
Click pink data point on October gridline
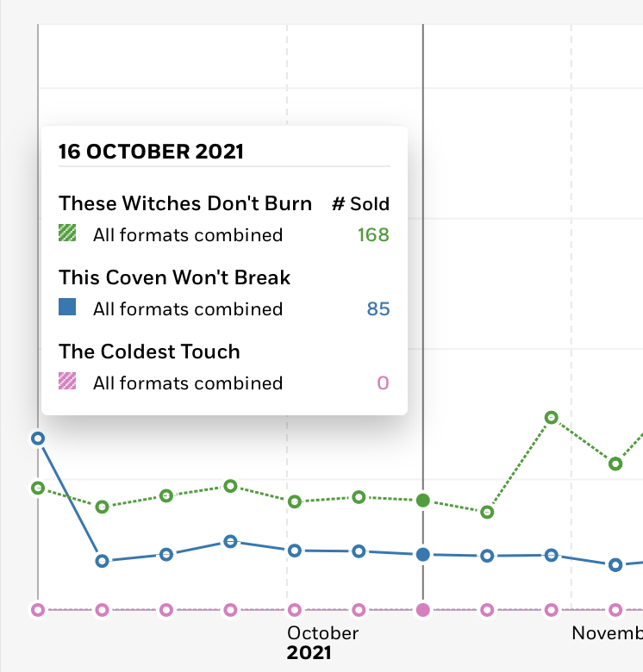295,610
